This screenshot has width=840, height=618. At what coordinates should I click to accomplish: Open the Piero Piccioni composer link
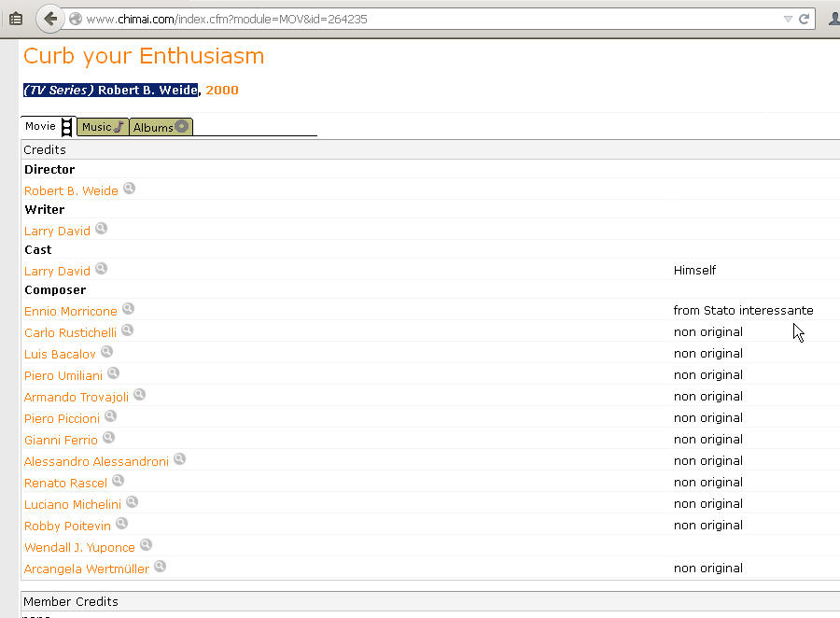[x=63, y=418]
